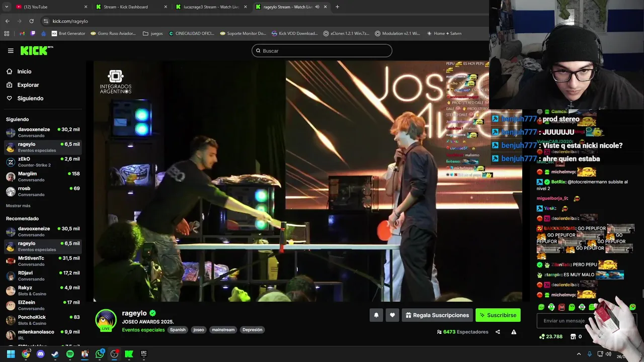The height and width of the screenshot is (362, 644).
Task: Open ElZeein recommended channel
Action: coord(43,305)
